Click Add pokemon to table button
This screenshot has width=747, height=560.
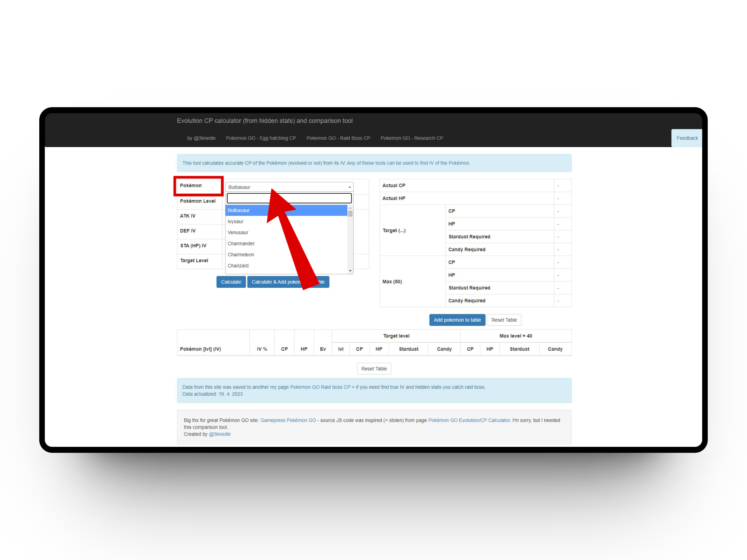click(457, 320)
